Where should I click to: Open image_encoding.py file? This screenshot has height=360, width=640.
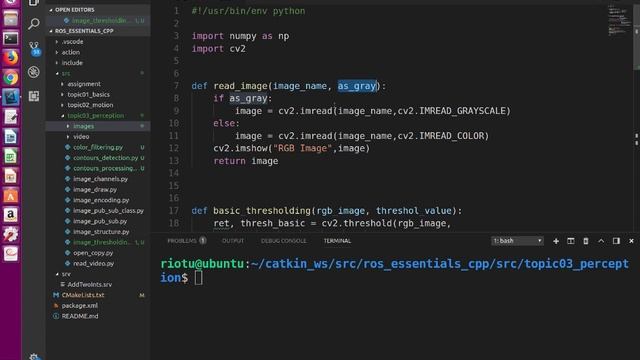point(98,200)
